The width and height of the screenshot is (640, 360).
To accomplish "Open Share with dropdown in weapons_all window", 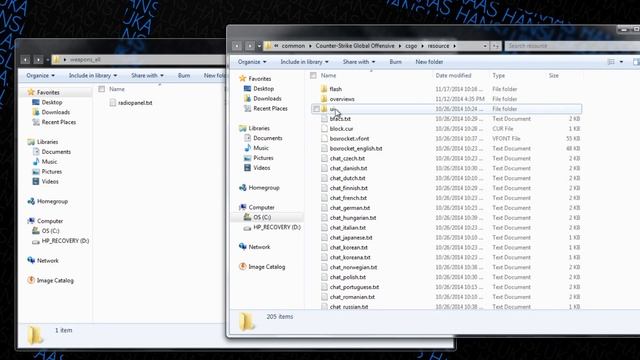I will [147, 76].
